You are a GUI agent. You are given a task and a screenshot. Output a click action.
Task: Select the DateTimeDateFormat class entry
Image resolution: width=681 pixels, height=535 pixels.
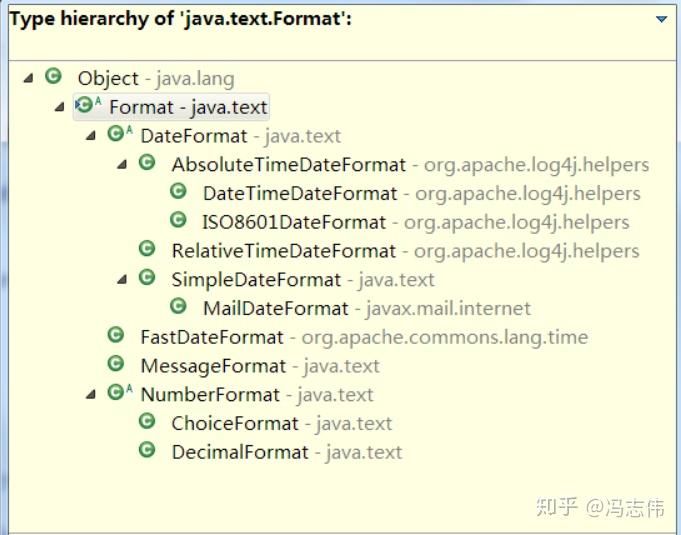tap(300, 193)
